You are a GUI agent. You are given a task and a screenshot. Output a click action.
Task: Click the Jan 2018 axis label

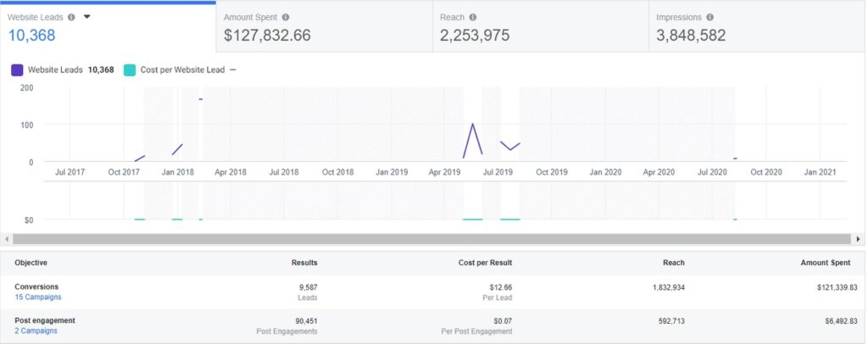point(178,172)
